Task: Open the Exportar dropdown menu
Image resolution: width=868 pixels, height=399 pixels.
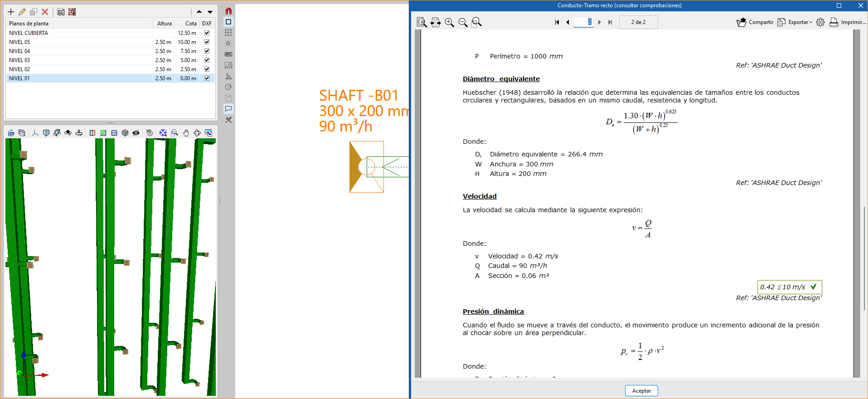Action: (795, 22)
